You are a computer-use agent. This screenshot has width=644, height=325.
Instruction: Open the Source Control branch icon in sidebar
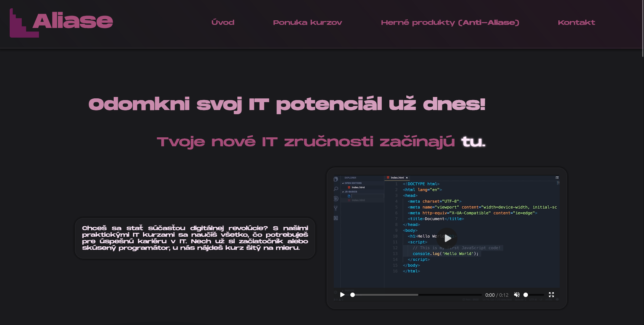click(x=336, y=208)
